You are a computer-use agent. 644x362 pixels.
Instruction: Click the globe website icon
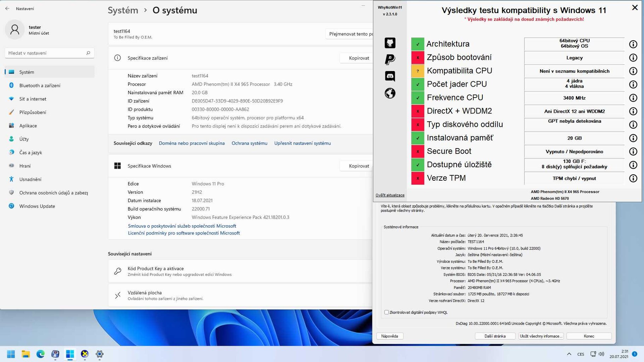click(390, 93)
